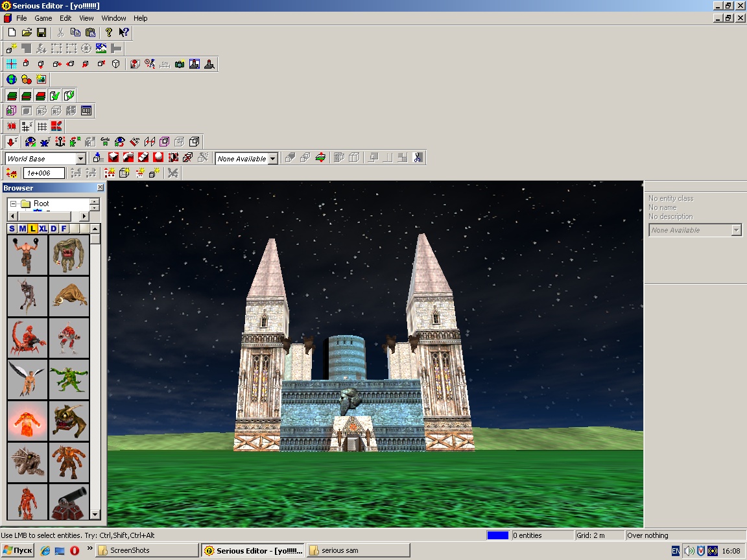This screenshot has width=747, height=560.
Task: Save the world with the floppy disk icon
Action: (41, 32)
